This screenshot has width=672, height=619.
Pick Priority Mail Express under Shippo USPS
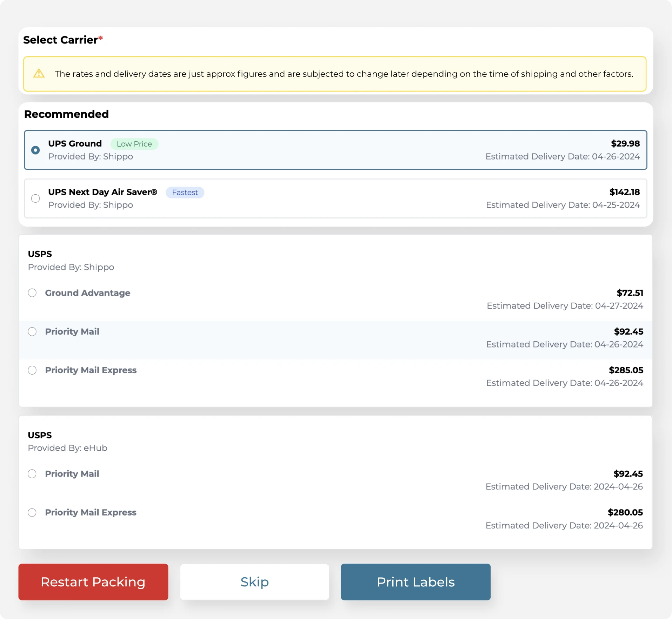tap(32, 370)
